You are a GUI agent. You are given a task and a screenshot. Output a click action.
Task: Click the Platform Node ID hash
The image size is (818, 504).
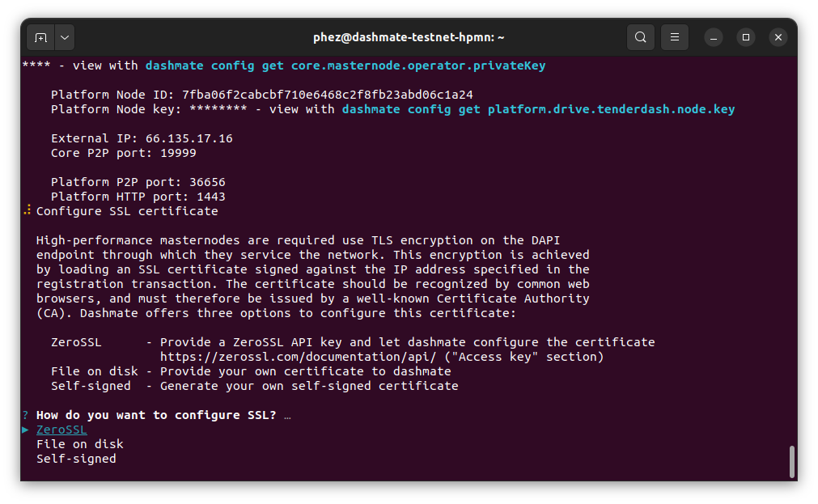point(327,95)
